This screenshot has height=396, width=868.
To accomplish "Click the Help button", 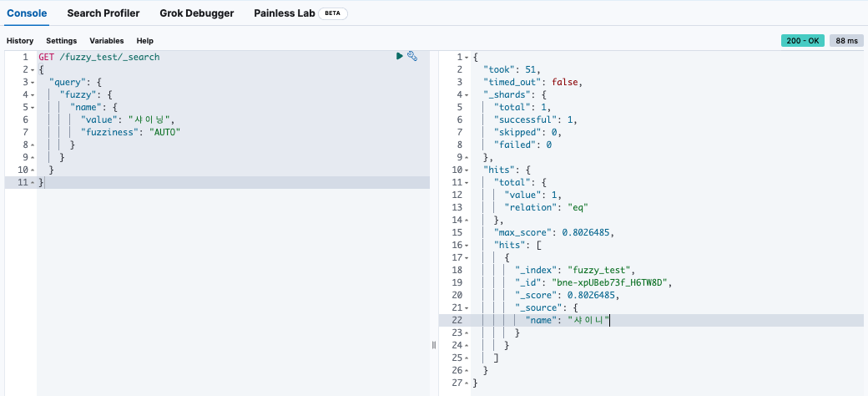I will 145,41.
